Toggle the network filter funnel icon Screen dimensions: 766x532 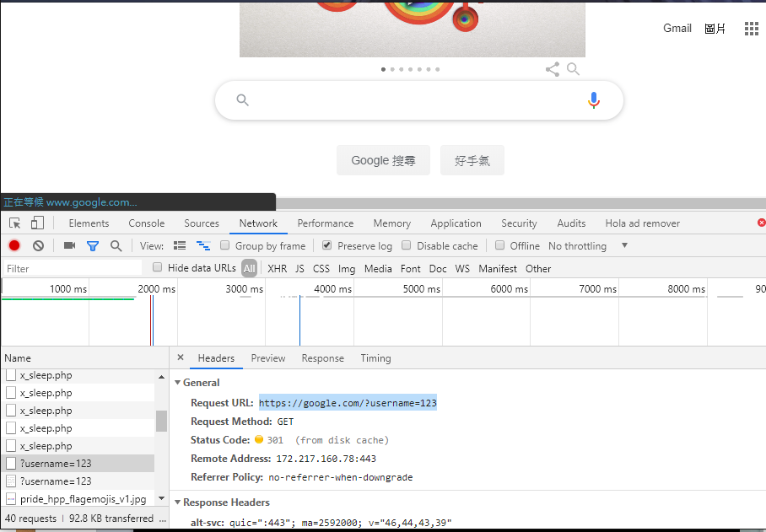coord(92,246)
